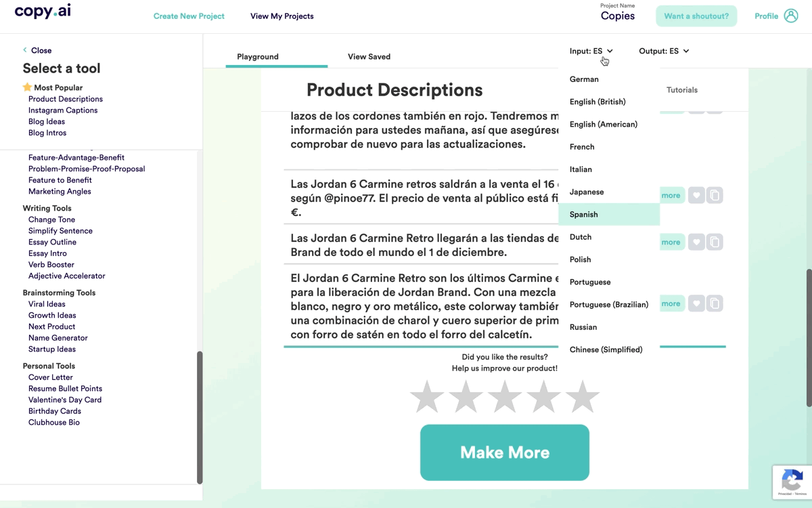Click 'more' beside the 'son los últimos Carmine' result
The height and width of the screenshot is (508, 812).
pos(671,303)
